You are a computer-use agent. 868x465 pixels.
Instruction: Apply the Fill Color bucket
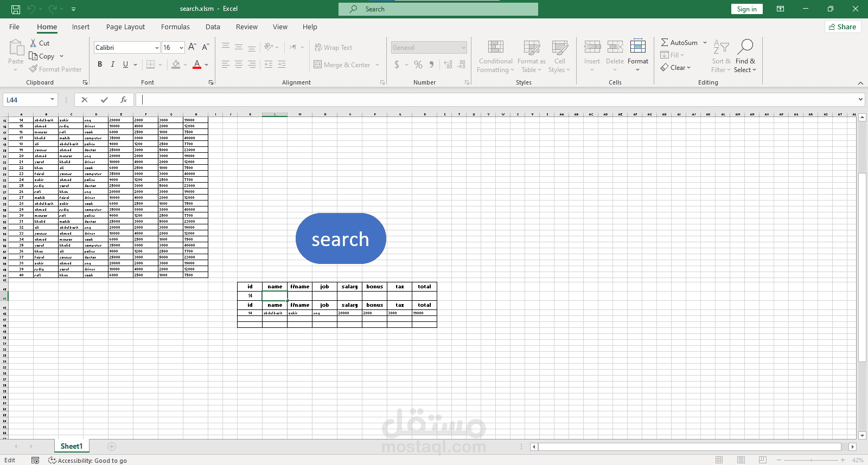coord(176,64)
